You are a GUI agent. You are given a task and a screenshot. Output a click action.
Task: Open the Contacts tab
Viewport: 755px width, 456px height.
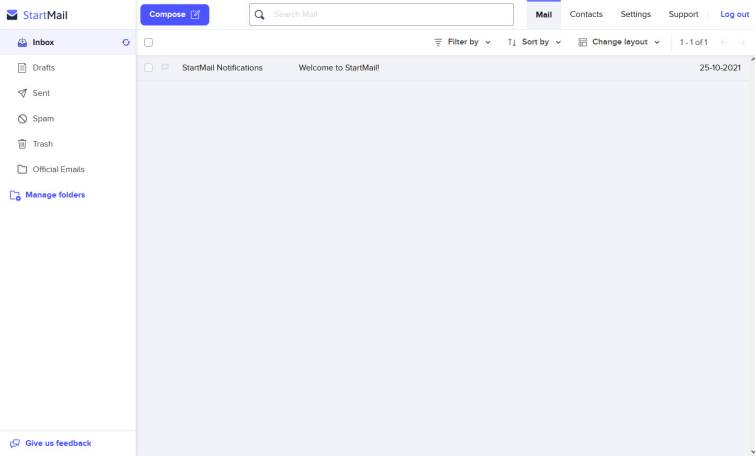(x=586, y=14)
